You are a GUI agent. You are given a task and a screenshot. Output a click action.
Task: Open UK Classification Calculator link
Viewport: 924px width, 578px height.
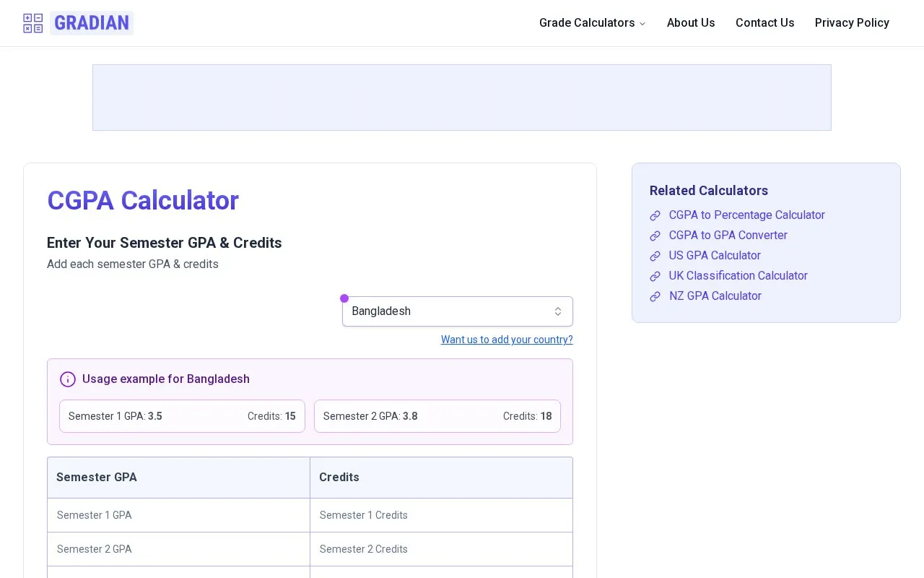(738, 276)
